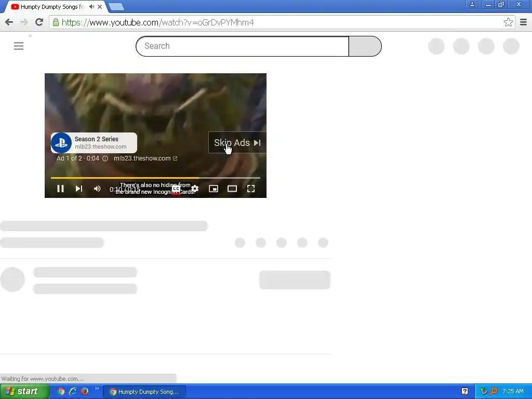
Task: Select the Ad 1 of 2 counter text
Action: 69,158
